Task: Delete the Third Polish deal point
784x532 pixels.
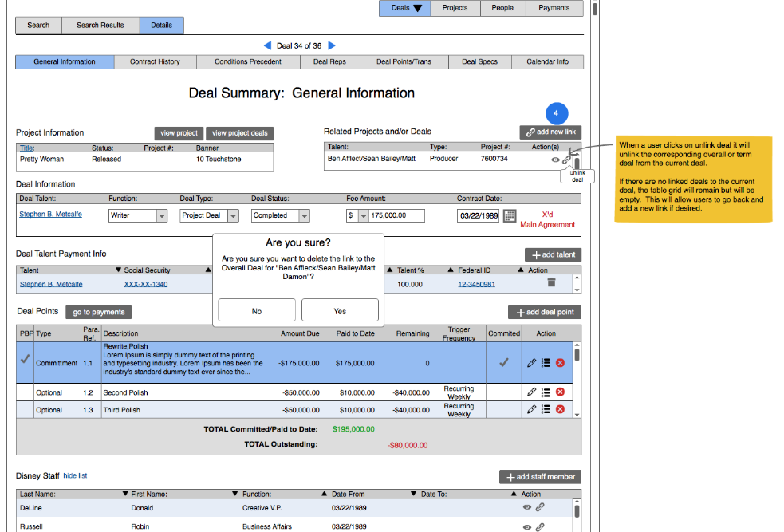Action: [561, 409]
